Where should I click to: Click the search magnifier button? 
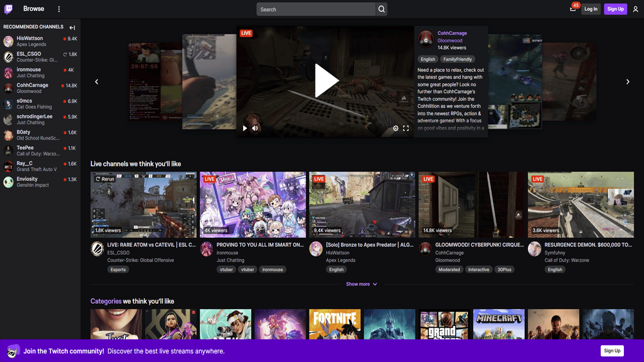click(x=381, y=9)
